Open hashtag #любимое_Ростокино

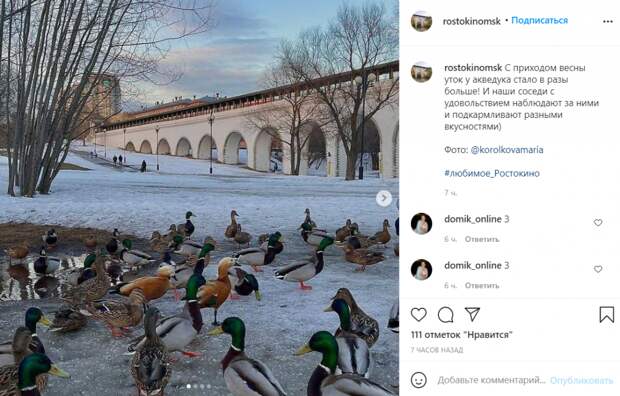click(x=492, y=173)
